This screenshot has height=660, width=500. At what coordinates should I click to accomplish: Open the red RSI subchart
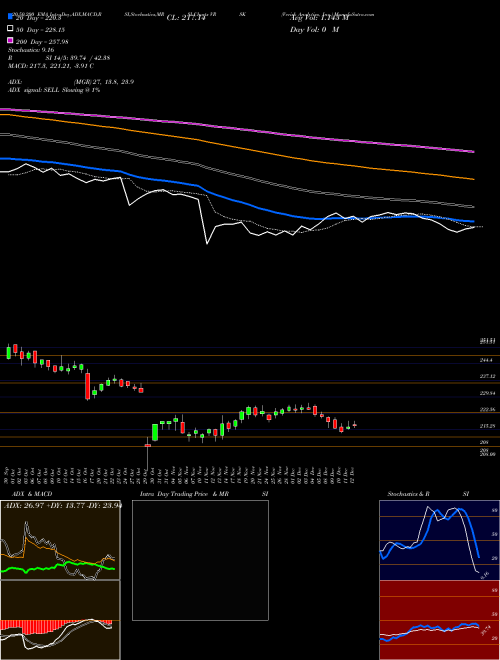click(439, 620)
